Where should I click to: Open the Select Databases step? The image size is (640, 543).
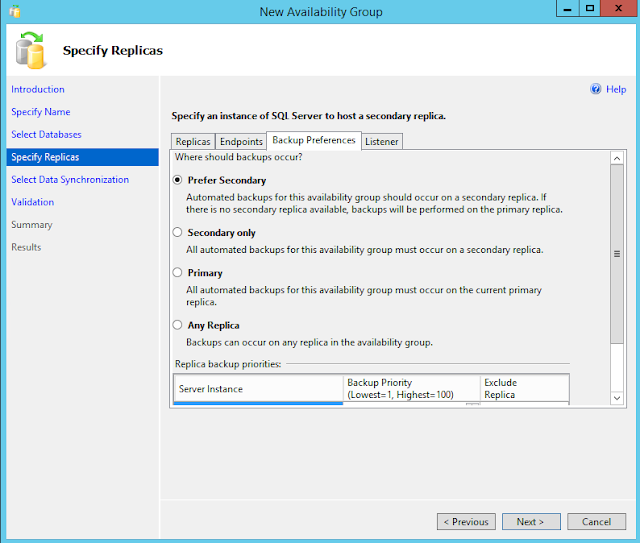pyautogui.click(x=46, y=134)
